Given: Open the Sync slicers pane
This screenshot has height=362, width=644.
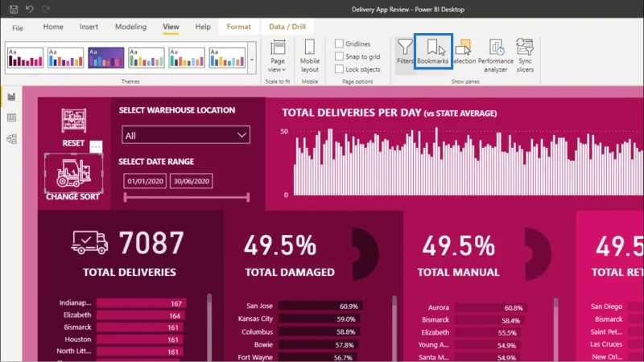Looking at the screenshot, I should pyautogui.click(x=525, y=56).
